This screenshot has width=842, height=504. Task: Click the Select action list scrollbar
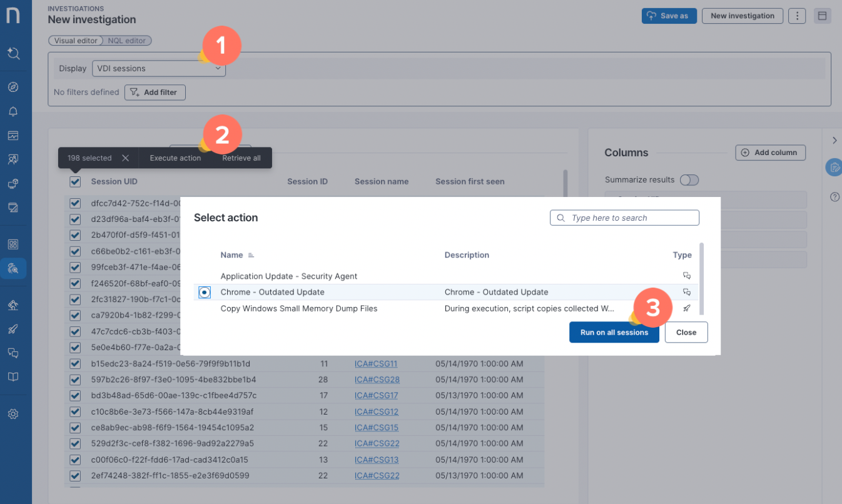[x=701, y=278]
